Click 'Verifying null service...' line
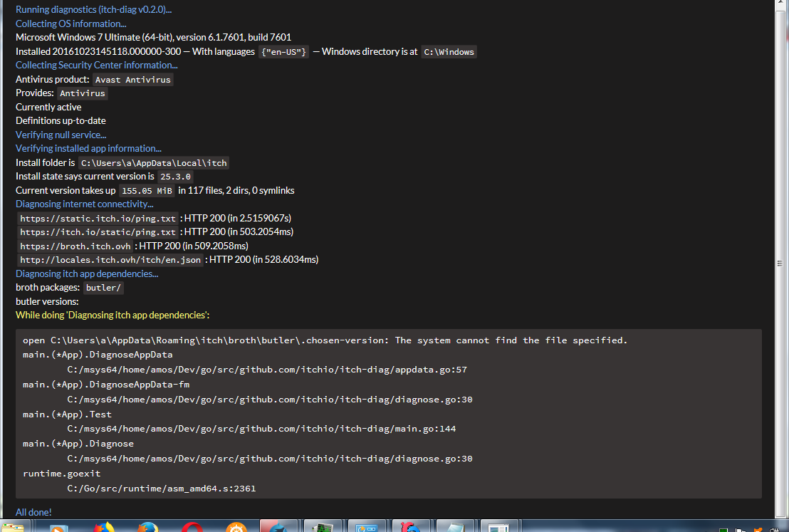This screenshot has width=789, height=532. pyautogui.click(x=61, y=135)
